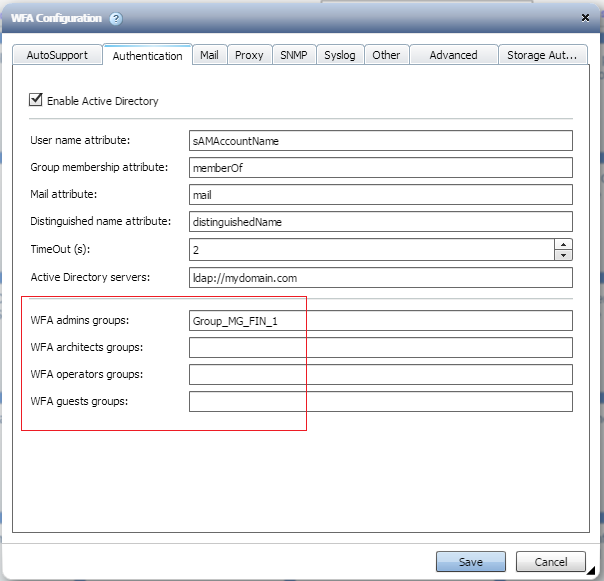Screen dimensions: 604x581
Task: Focus the WFA architects groups field
Action: (x=381, y=348)
